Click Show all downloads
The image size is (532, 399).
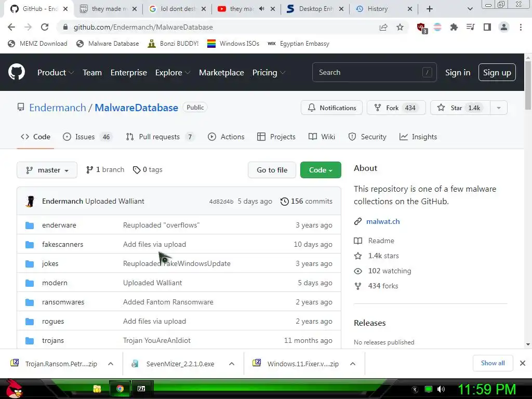point(493,363)
